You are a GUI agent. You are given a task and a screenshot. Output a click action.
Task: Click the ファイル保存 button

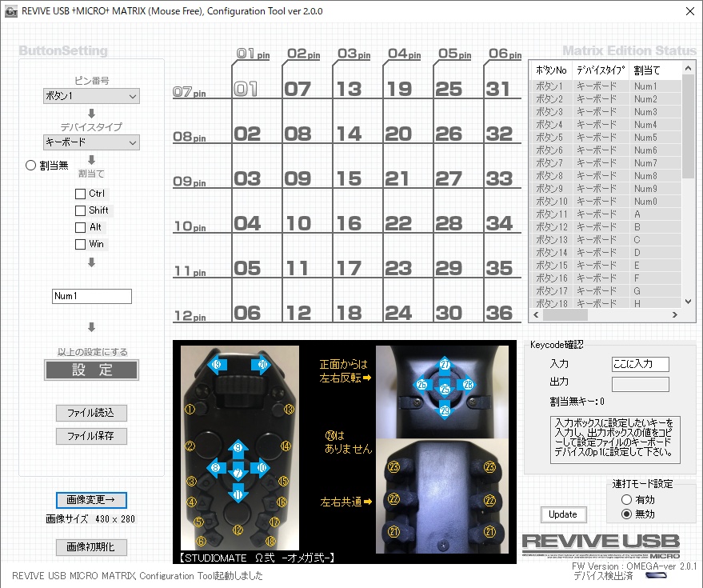tap(91, 436)
